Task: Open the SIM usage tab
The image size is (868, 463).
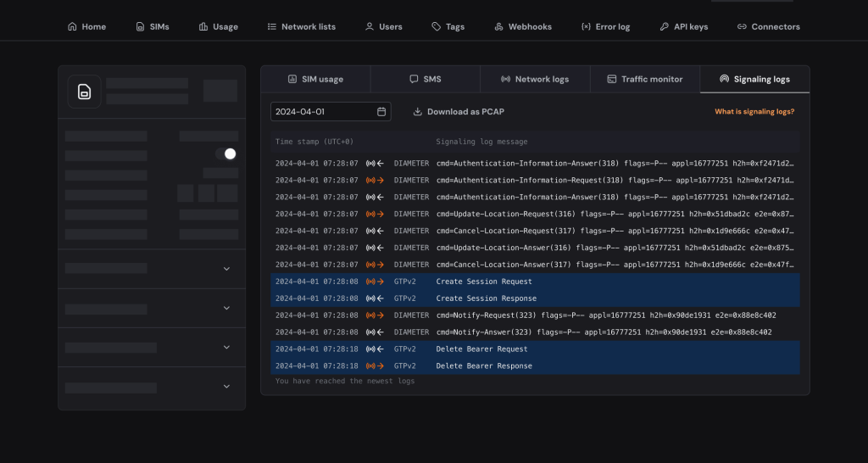Action: pos(315,79)
